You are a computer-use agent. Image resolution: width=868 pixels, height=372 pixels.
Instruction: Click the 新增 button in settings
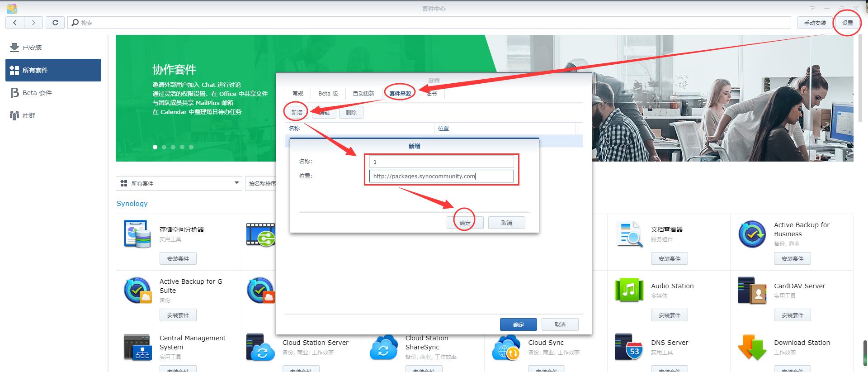tap(297, 112)
